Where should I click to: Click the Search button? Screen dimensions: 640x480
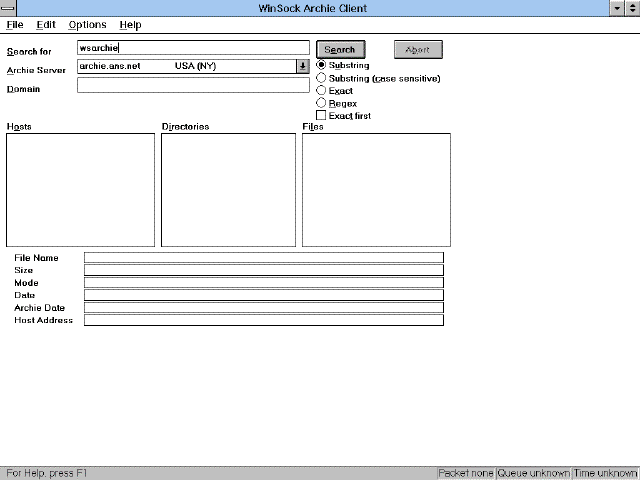click(340, 49)
